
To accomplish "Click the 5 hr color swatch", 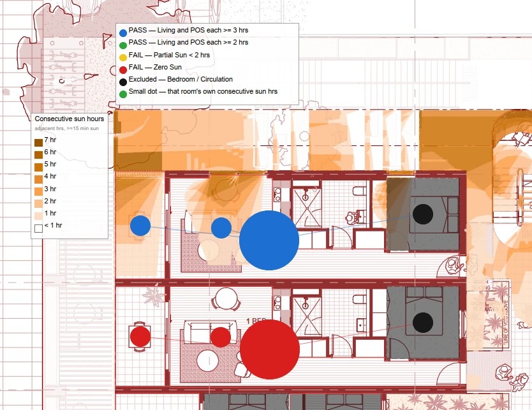I will point(38,167).
